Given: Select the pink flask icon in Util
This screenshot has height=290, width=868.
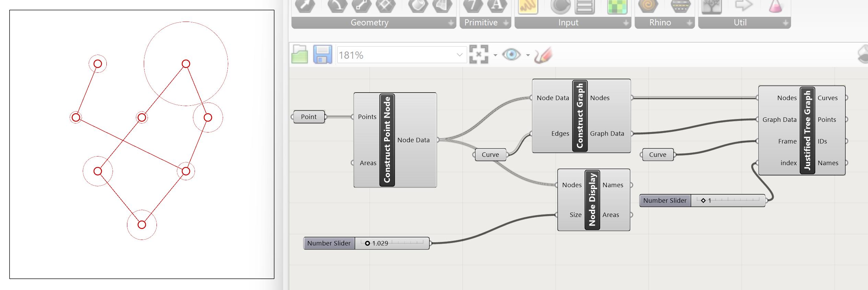Looking at the screenshot, I should click(x=775, y=6).
